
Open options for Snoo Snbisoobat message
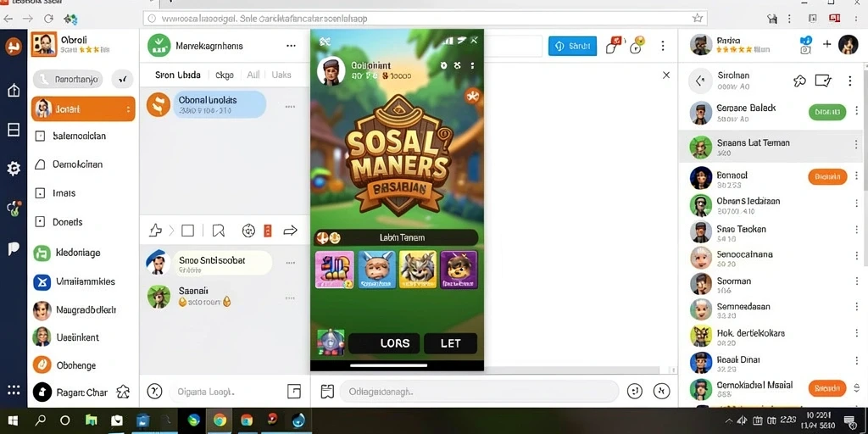click(290, 264)
